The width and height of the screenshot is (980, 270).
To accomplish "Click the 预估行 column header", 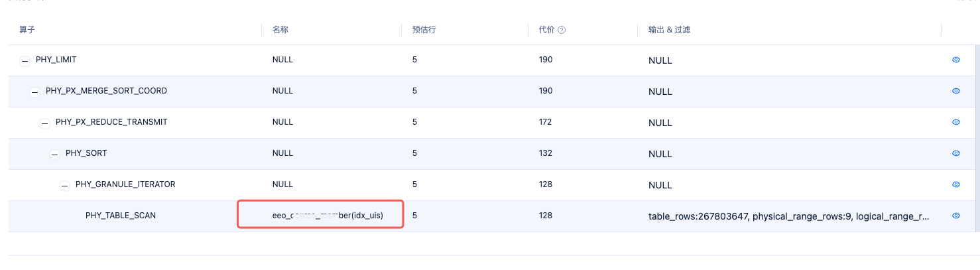I will coord(423,30).
